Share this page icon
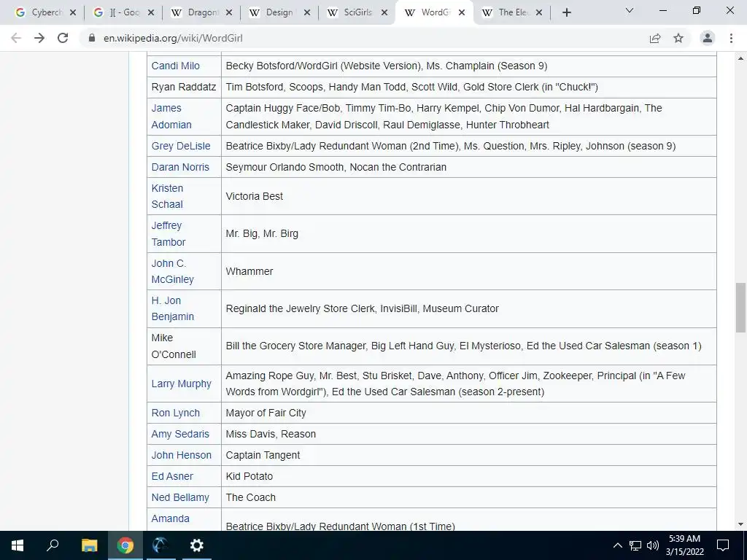 point(655,38)
